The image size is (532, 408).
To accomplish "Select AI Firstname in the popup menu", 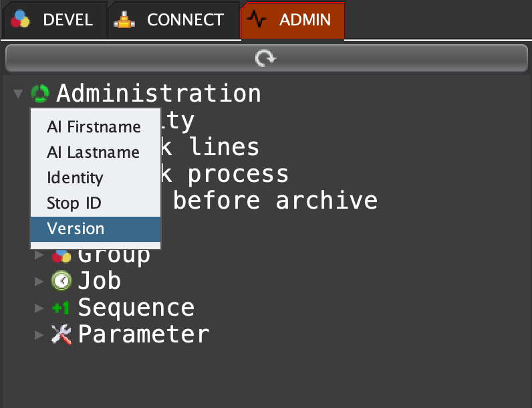I will 94,127.
